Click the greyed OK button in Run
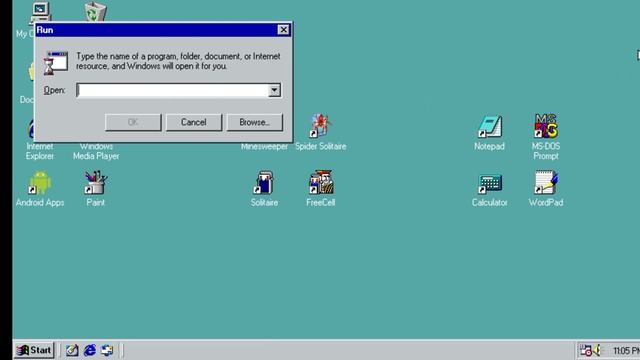640x360 pixels. (133, 122)
